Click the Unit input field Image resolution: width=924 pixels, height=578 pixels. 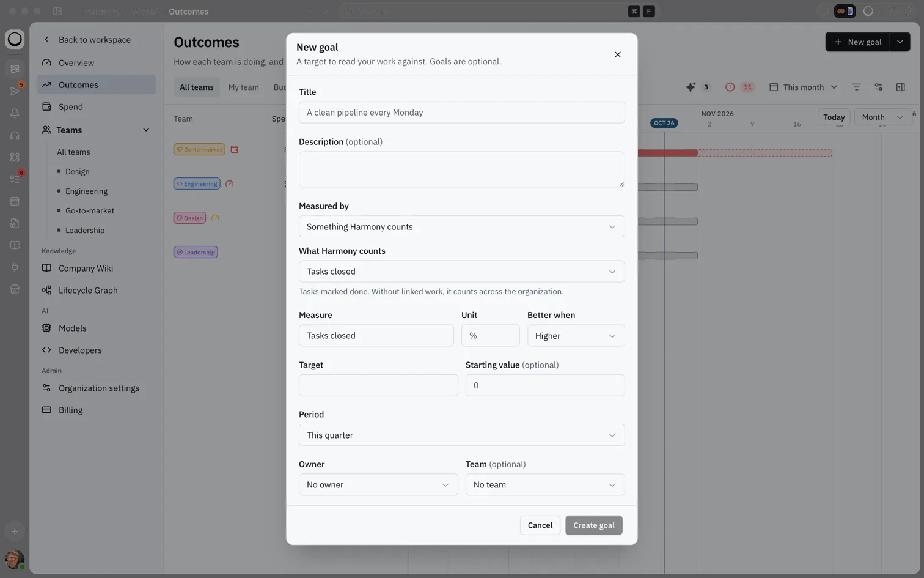click(490, 336)
